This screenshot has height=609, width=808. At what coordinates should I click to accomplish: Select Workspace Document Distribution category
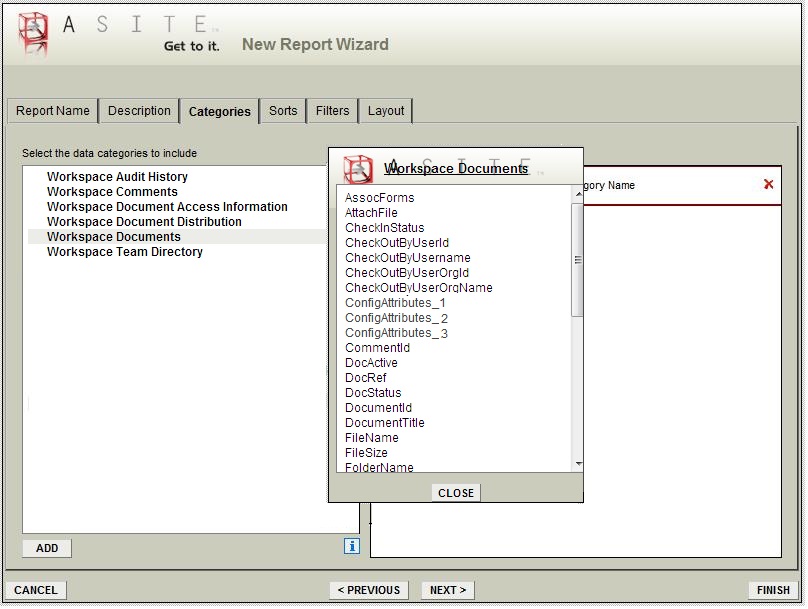[x=144, y=222]
